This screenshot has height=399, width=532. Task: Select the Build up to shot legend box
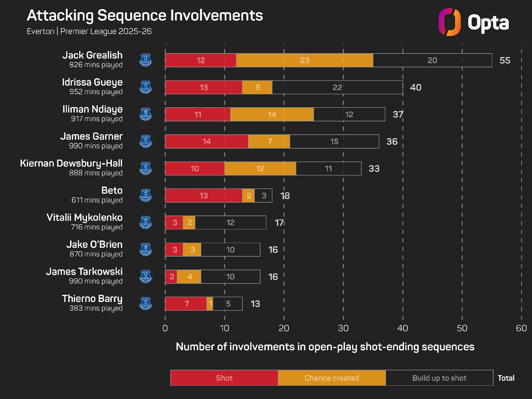pyautogui.click(x=439, y=378)
